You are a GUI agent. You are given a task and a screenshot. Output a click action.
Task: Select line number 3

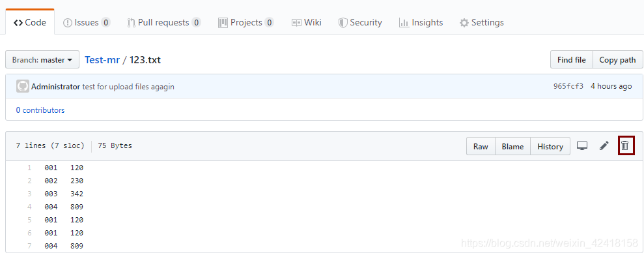click(29, 194)
